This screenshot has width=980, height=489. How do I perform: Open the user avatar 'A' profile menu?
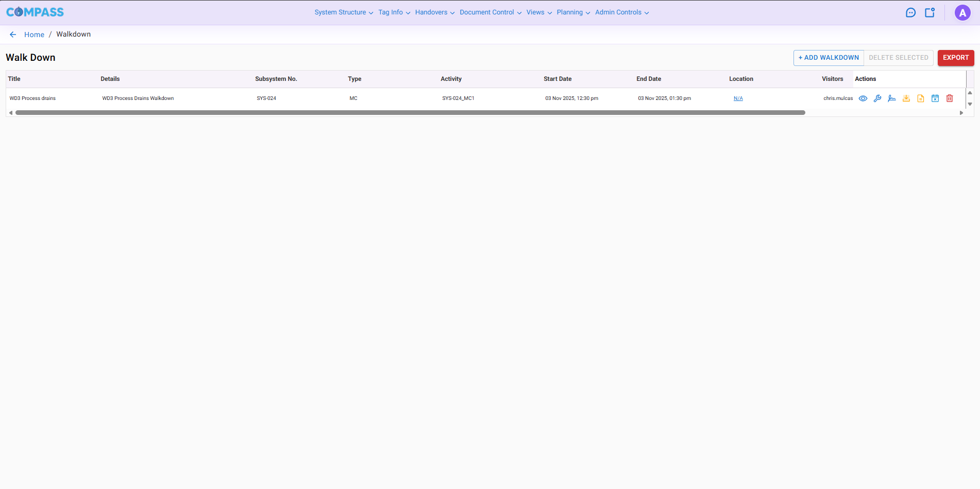(x=962, y=13)
